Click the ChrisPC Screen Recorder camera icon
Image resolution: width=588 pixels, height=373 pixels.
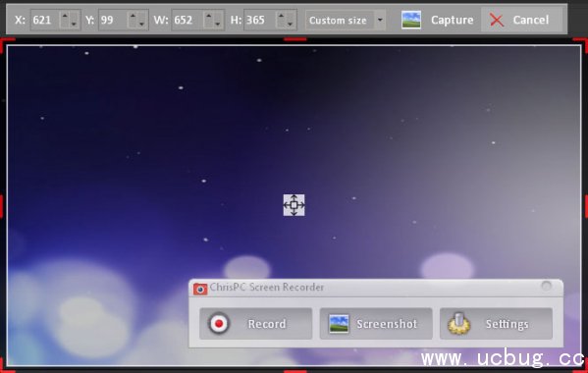tap(200, 289)
